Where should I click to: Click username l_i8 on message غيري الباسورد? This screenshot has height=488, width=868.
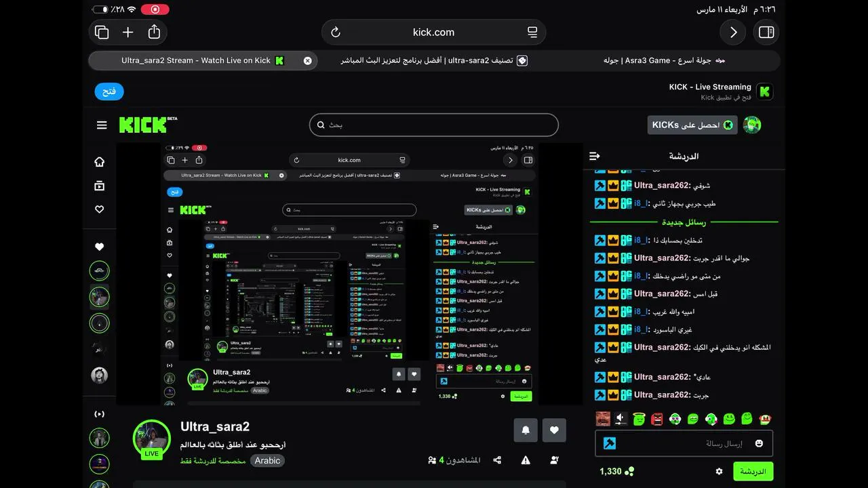click(641, 329)
